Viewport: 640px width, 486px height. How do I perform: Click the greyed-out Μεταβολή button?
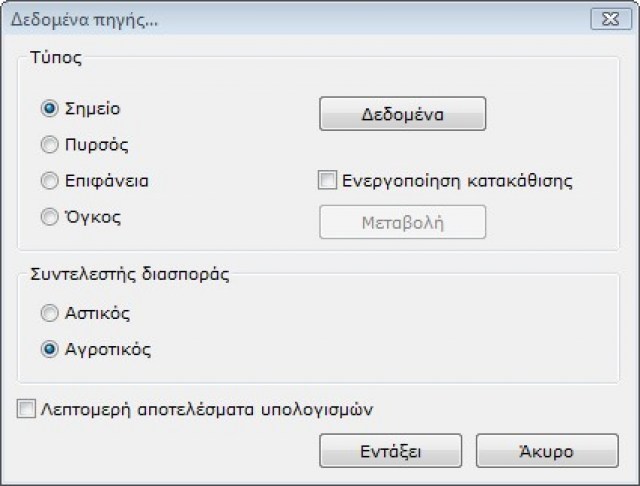point(402,223)
